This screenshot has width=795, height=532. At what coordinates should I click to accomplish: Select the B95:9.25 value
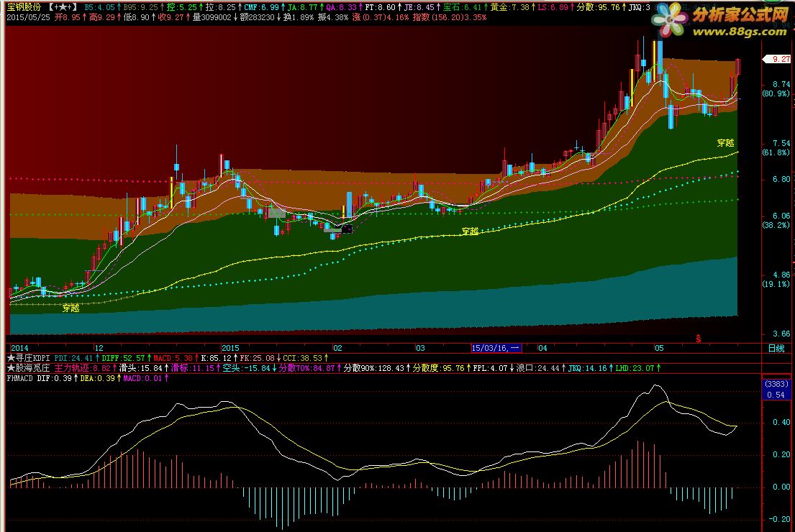[x=140, y=7]
